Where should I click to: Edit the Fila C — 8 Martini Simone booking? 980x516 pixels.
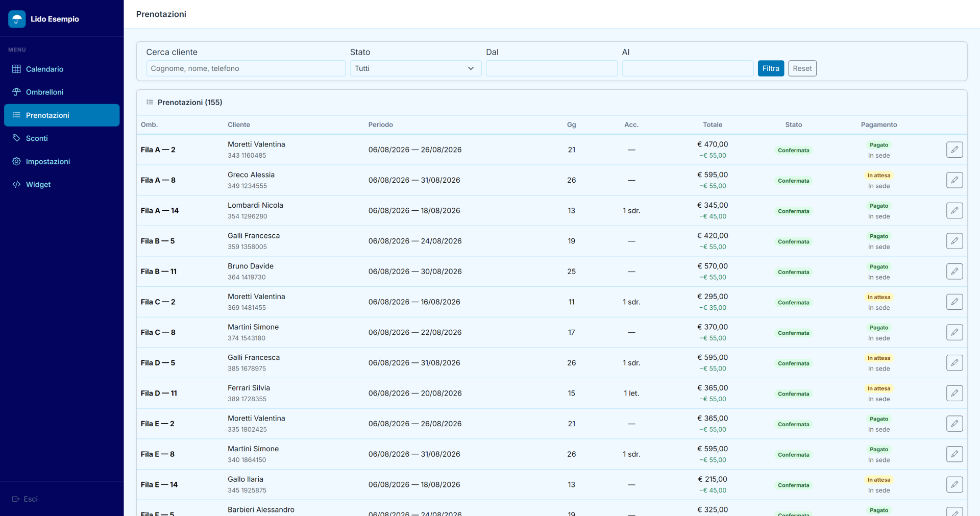[x=954, y=332]
